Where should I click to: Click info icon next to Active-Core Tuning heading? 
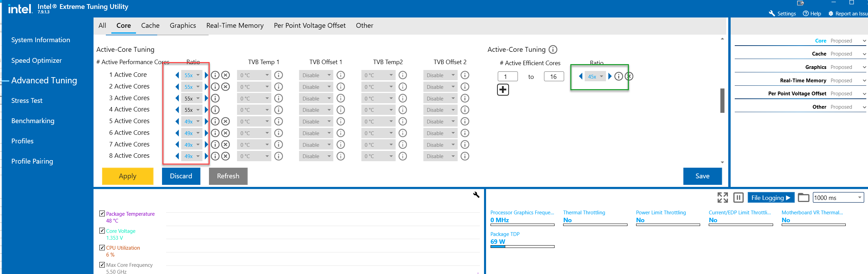553,50
